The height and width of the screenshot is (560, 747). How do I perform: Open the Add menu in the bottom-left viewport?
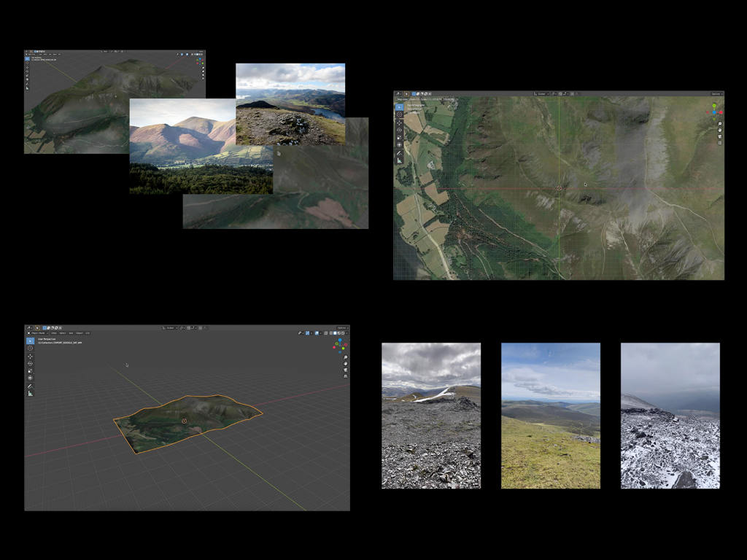click(x=71, y=333)
